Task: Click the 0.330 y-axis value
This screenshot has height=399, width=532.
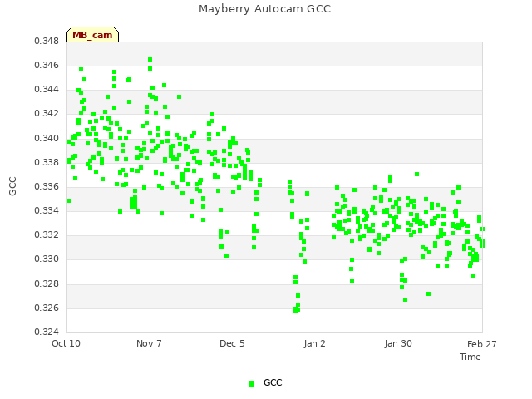Action: coord(47,259)
